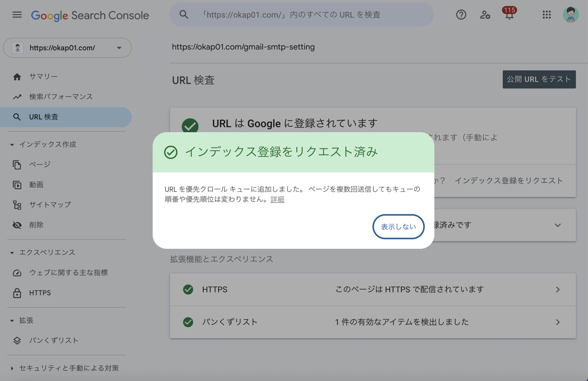This screenshot has width=588, height=381.
Task: Open the help question mark icon
Action: (x=461, y=15)
